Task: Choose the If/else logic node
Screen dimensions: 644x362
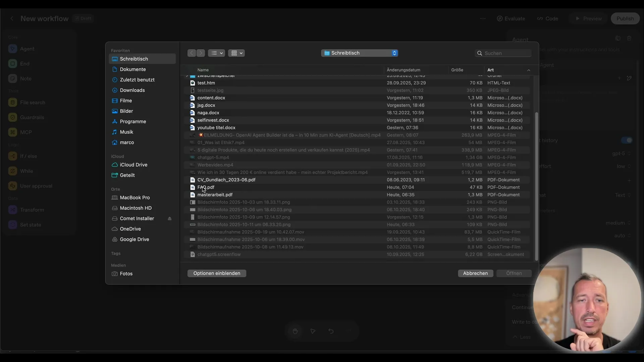Action: click(29, 156)
